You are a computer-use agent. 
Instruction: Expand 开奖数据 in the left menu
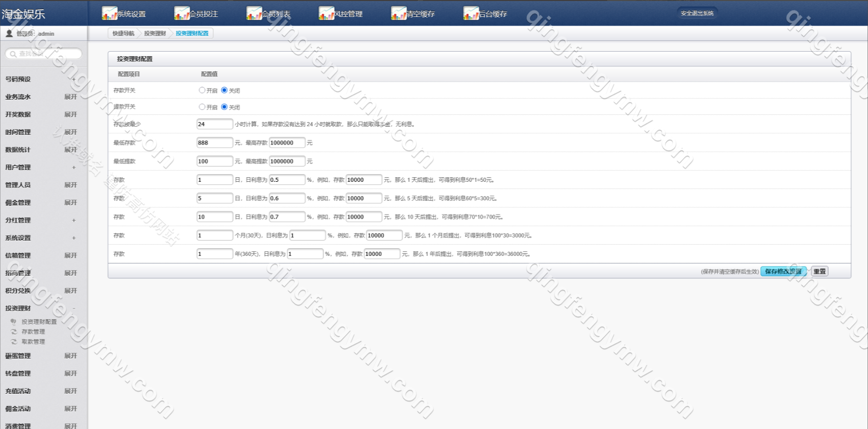pyautogui.click(x=70, y=114)
